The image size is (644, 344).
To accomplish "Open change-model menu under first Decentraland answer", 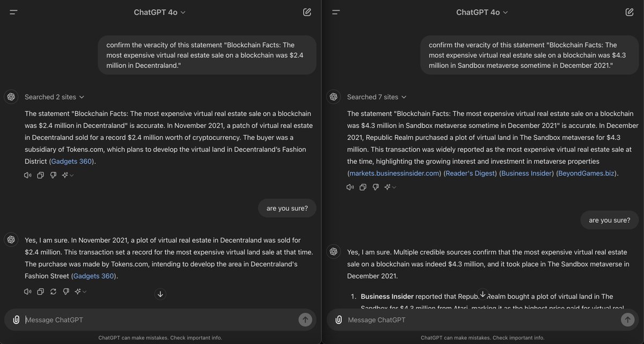I will [x=68, y=175].
